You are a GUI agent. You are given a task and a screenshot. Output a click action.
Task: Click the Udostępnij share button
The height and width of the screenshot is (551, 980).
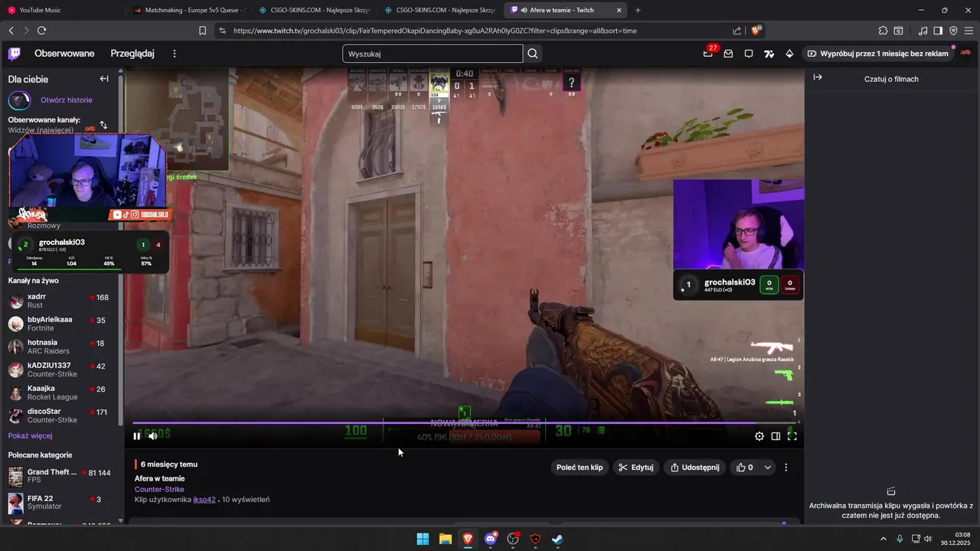tap(694, 468)
